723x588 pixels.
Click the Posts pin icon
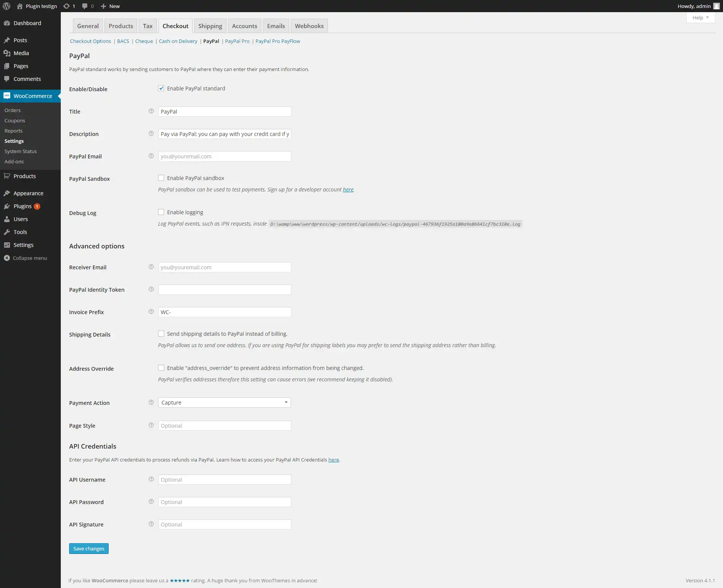7,40
